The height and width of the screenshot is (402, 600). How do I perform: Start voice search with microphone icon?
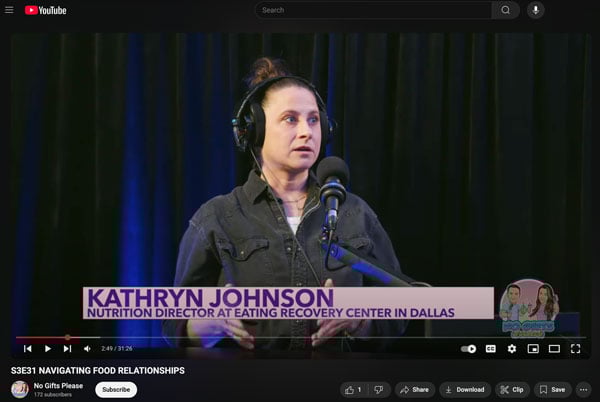point(536,10)
